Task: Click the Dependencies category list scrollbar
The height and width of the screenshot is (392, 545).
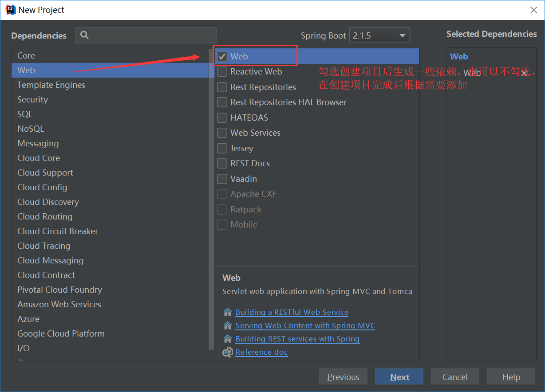Action: [211, 200]
